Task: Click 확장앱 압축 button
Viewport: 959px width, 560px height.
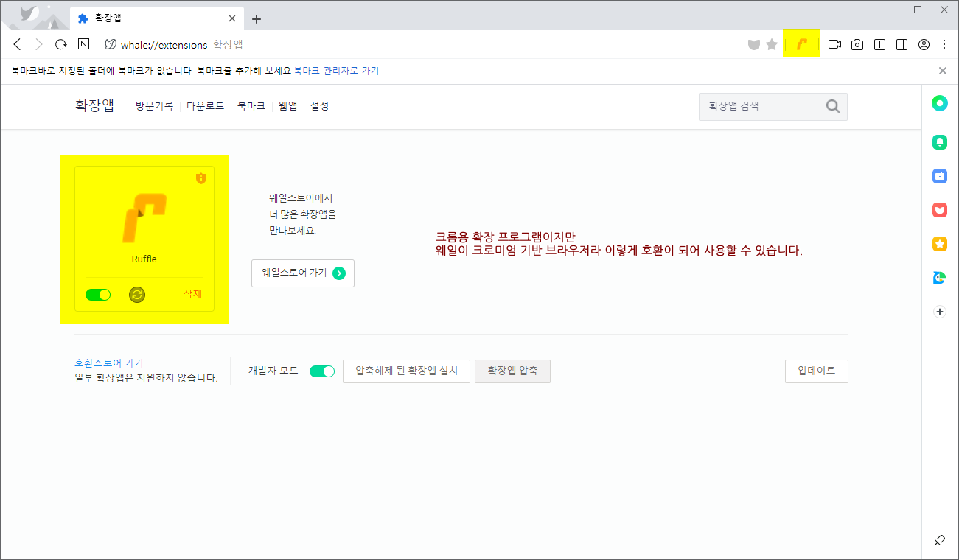Action: (512, 371)
